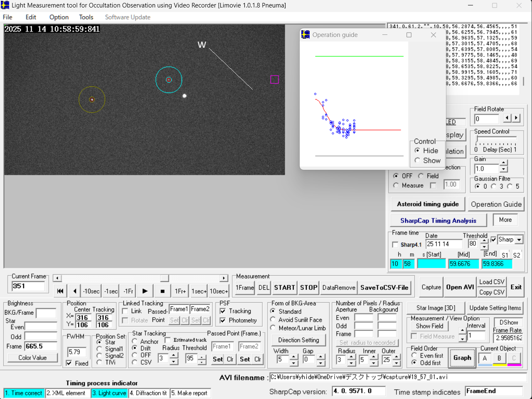Select current object A
Image resolution: width=532 pixels, height=399 pixels.
(485, 358)
